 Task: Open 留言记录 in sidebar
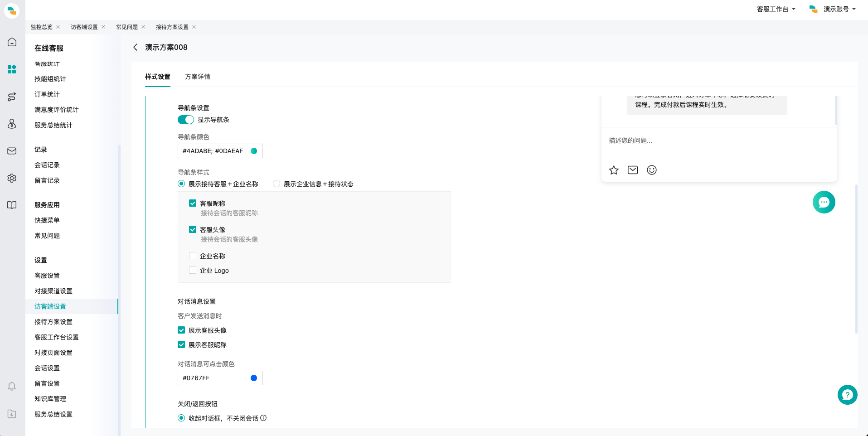tap(47, 180)
